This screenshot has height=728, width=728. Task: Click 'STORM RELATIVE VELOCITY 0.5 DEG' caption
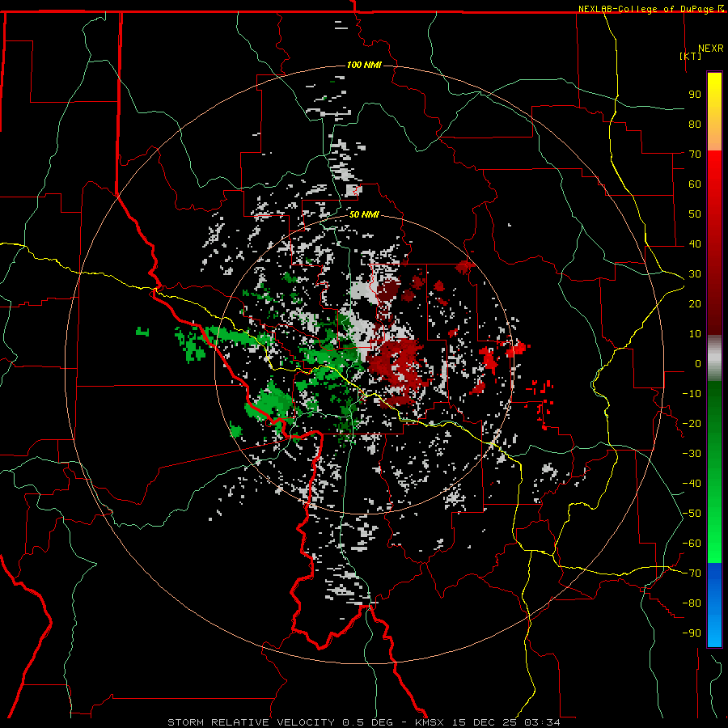(280, 722)
